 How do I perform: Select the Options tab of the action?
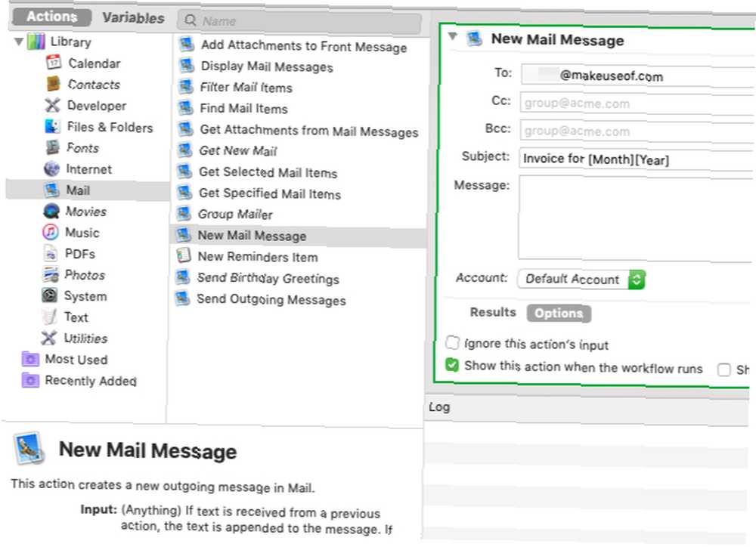[559, 314]
